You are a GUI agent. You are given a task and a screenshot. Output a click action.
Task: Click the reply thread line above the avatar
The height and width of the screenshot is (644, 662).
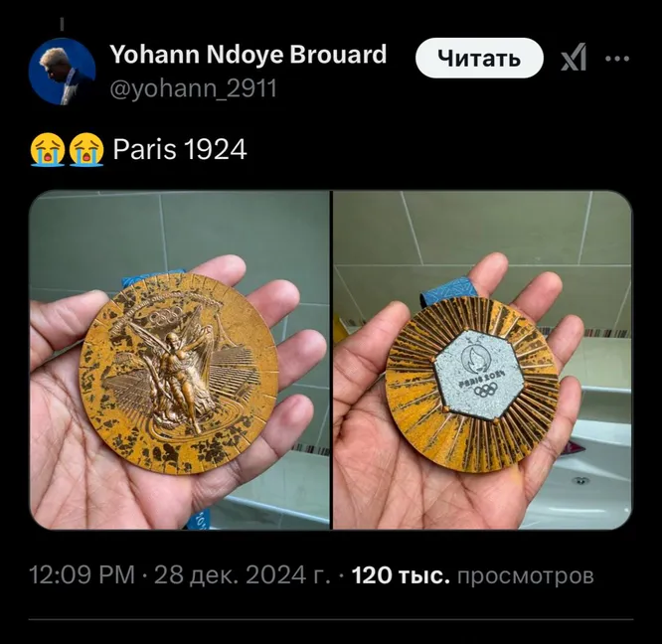coord(62,24)
